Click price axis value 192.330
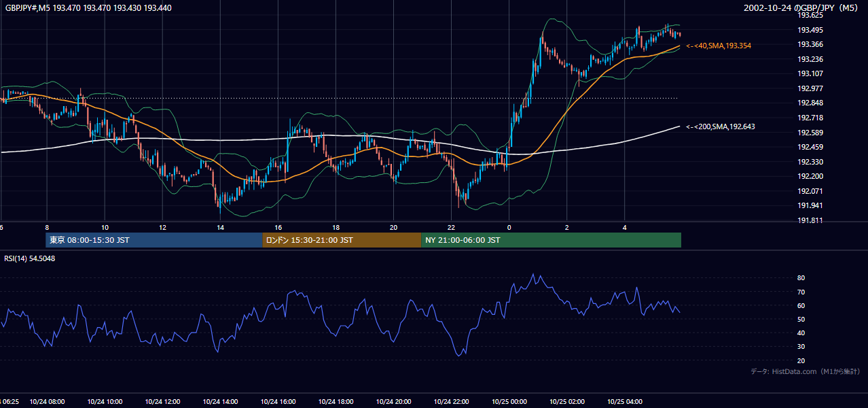This screenshot has height=408, width=868. point(810,162)
